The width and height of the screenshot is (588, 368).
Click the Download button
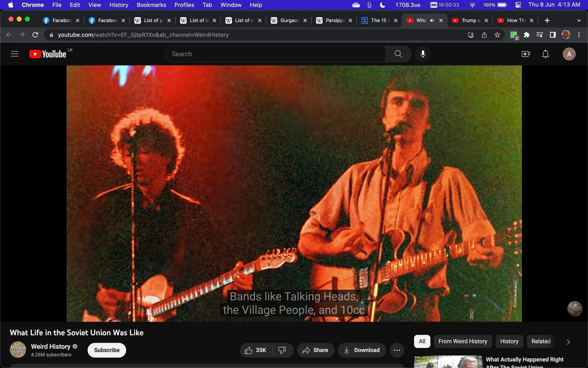[x=362, y=350]
